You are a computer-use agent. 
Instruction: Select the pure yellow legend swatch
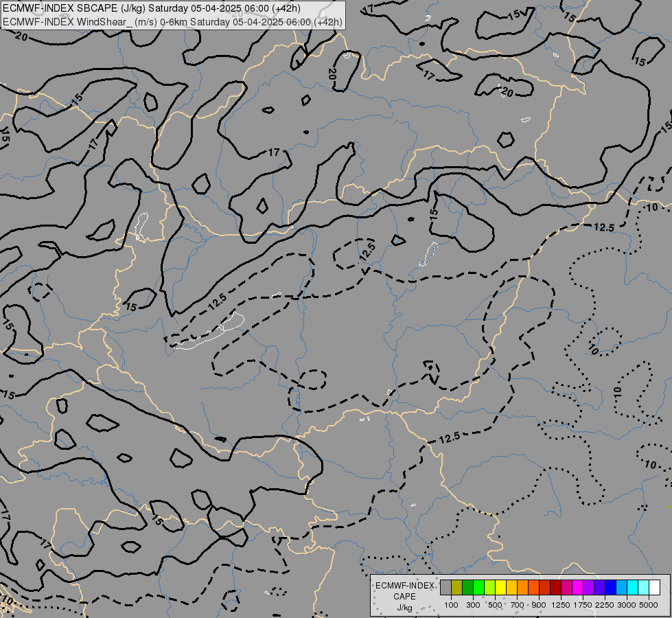[500, 588]
